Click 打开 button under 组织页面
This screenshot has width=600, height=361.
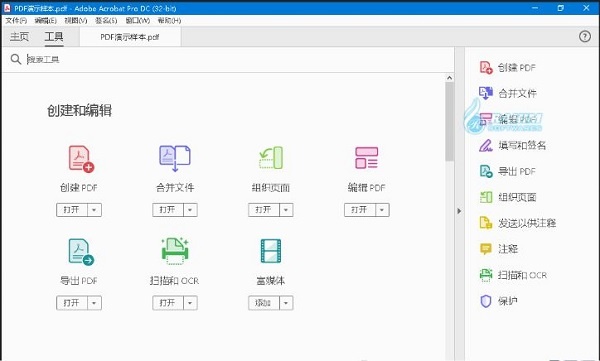pyautogui.click(x=264, y=210)
